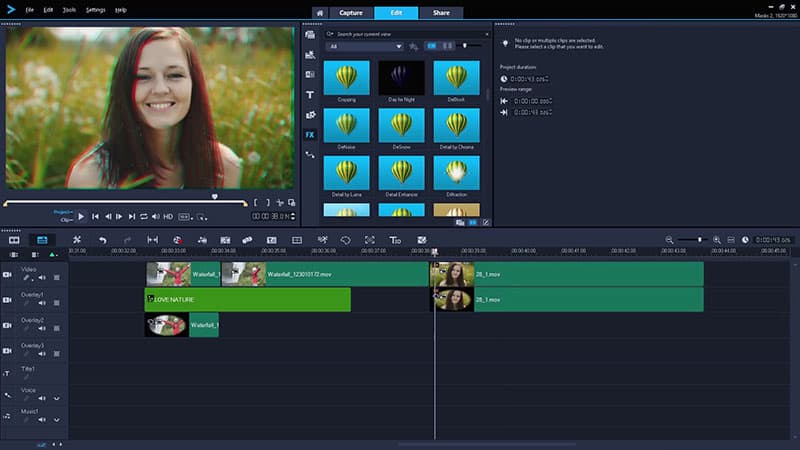Select the Day to Night filter thumbnail

click(402, 78)
